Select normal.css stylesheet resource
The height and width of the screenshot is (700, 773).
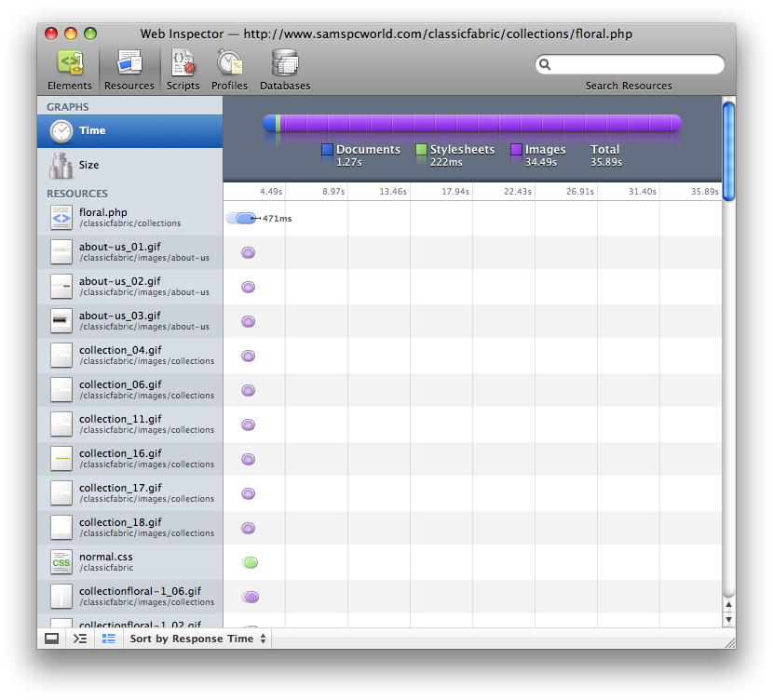(130, 562)
